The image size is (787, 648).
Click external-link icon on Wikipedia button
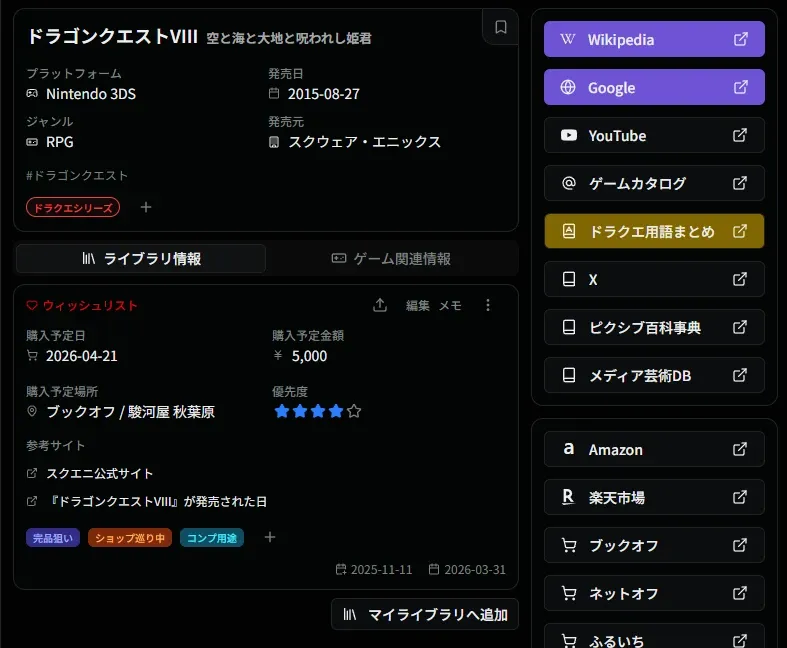741,39
